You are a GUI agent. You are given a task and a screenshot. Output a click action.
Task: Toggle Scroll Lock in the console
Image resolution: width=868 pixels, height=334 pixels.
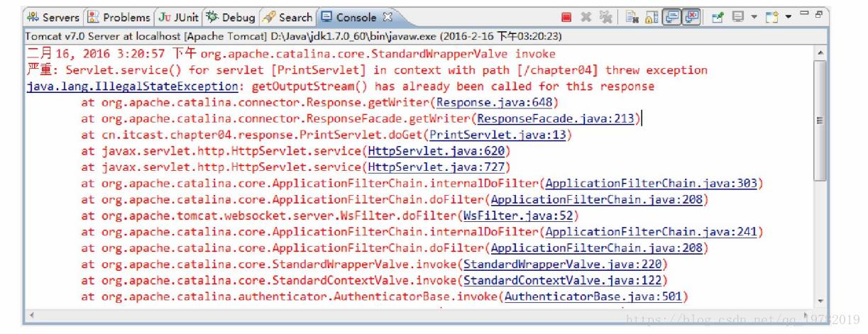pyautogui.click(x=652, y=17)
